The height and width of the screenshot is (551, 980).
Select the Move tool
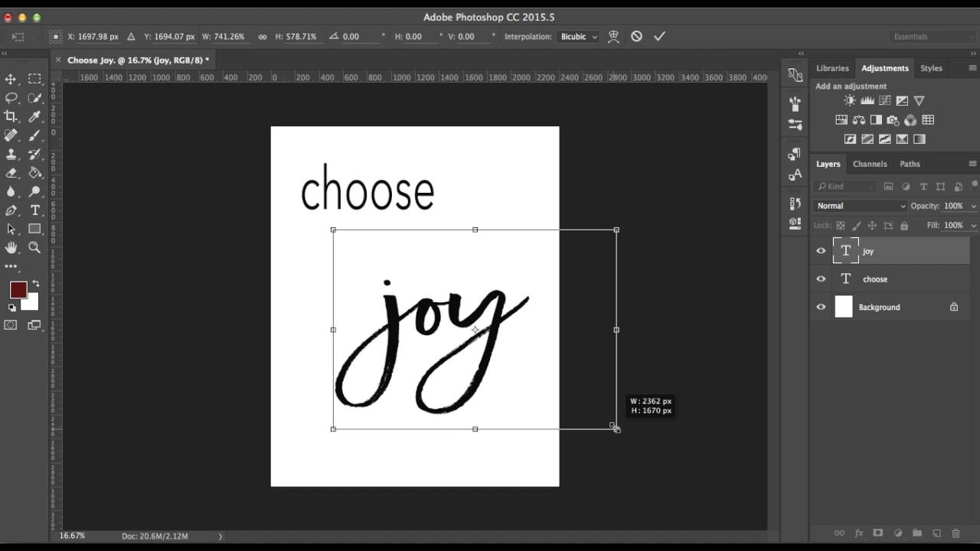[x=11, y=79]
